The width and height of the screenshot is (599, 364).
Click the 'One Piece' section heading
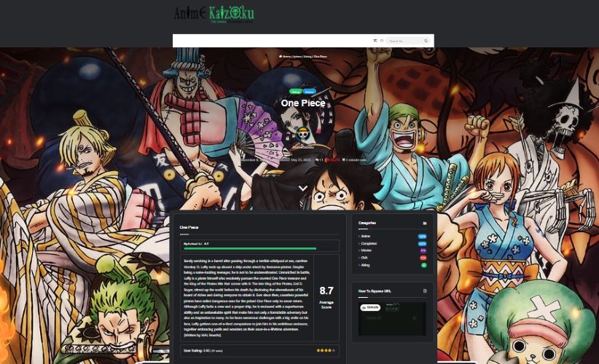pyautogui.click(x=189, y=227)
